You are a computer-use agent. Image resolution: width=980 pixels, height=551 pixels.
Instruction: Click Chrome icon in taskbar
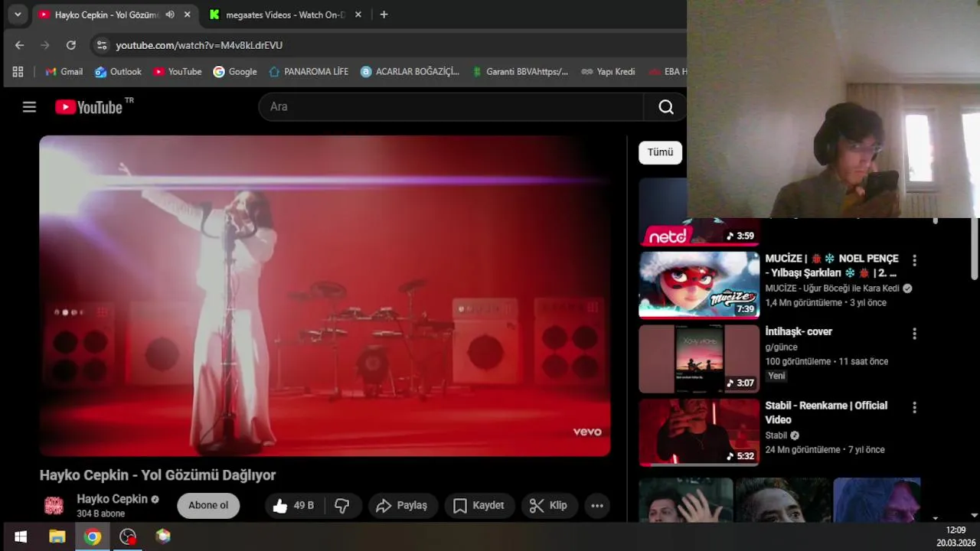point(93,536)
